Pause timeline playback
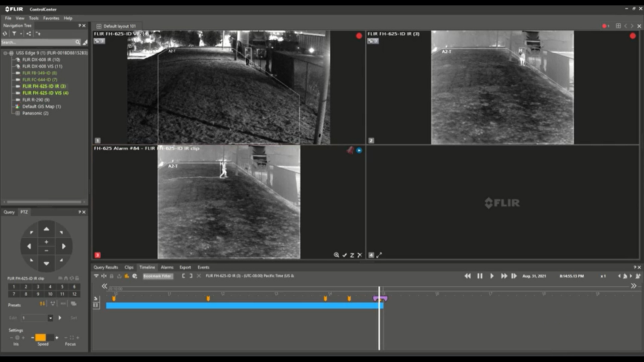Image resolution: width=644 pixels, height=362 pixels. click(x=480, y=276)
